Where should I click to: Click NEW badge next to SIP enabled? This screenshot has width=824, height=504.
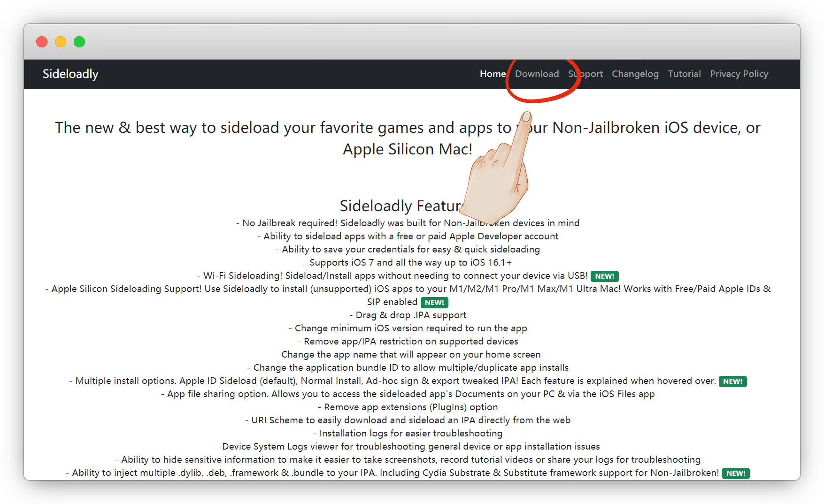[x=434, y=303]
